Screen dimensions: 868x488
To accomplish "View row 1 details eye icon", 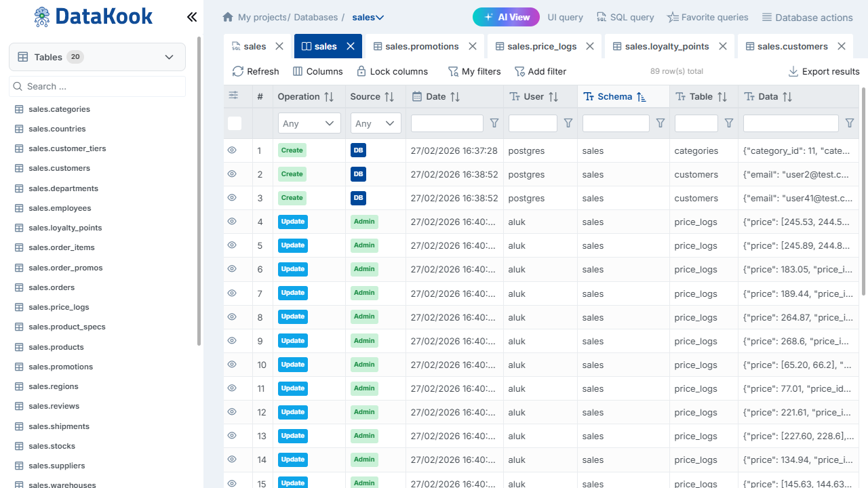I will (232, 150).
